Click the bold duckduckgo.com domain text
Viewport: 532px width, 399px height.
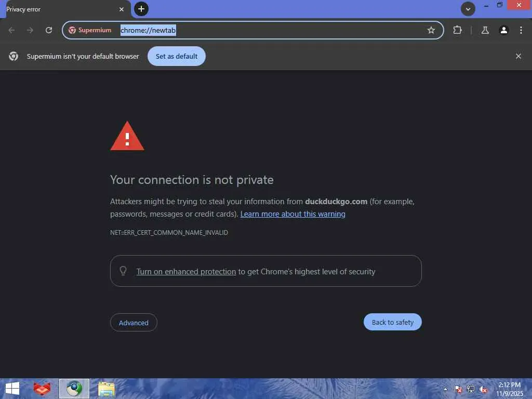[336, 202]
